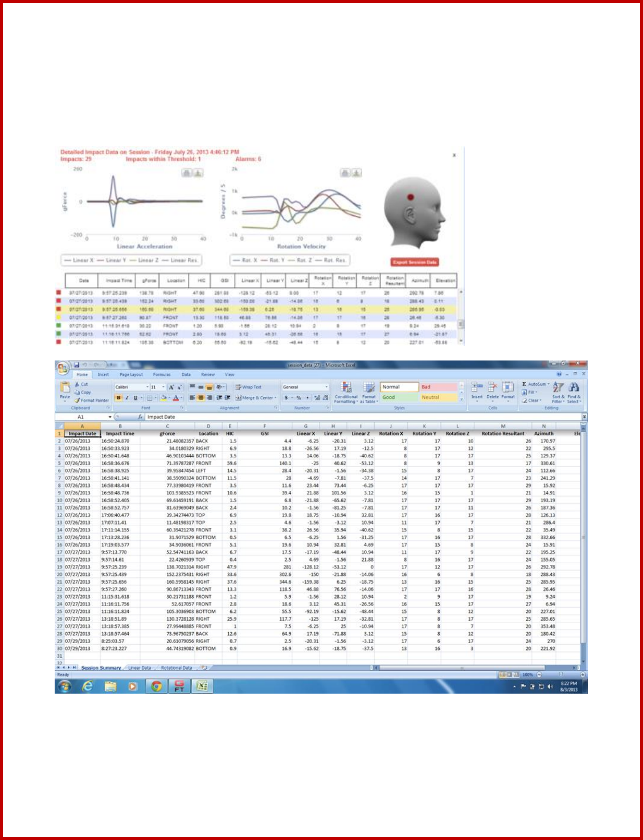Open the Review ribbon tab
This screenshot has height=840, width=643.
pyautogui.click(x=208, y=375)
